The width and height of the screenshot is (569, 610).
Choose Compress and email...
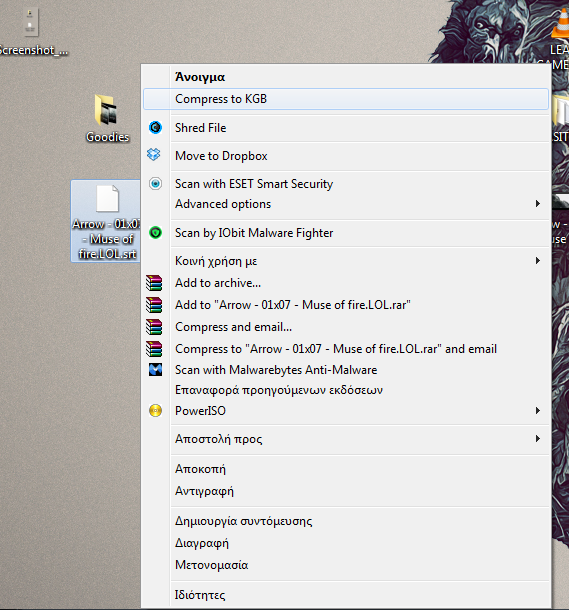tap(346, 327)
